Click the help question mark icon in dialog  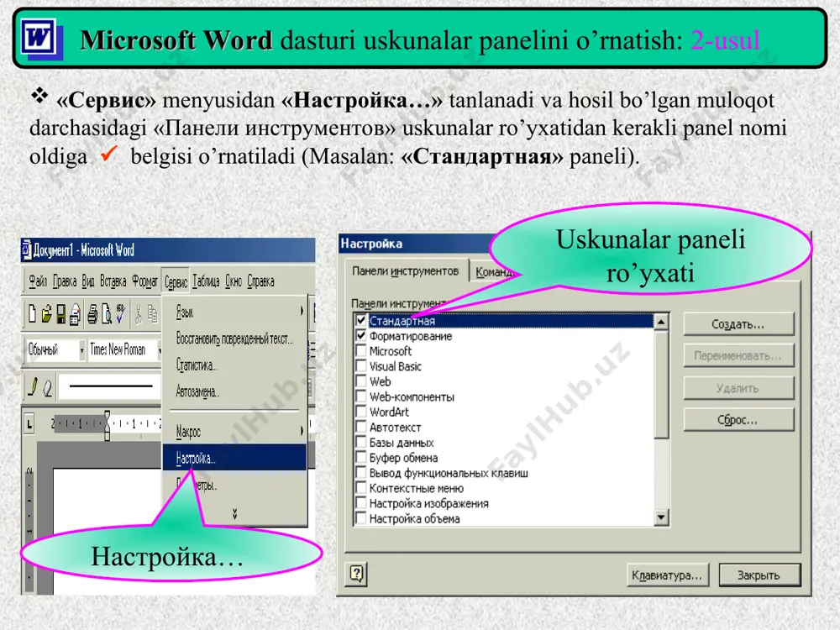click(357, 575)
